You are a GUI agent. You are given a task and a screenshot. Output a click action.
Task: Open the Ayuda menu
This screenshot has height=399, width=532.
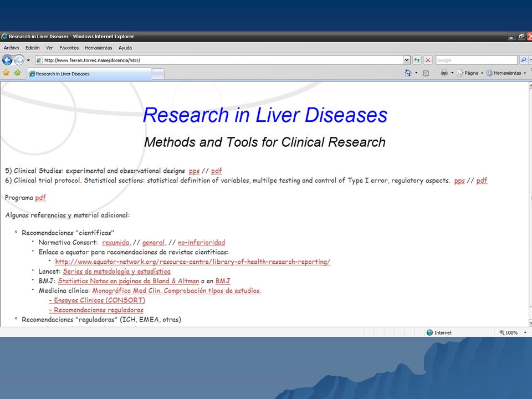coord(125,48)
